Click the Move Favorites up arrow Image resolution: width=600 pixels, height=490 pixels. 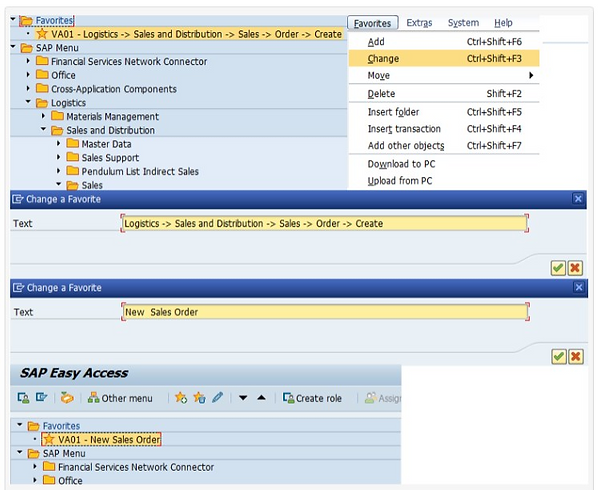[261, 398]
